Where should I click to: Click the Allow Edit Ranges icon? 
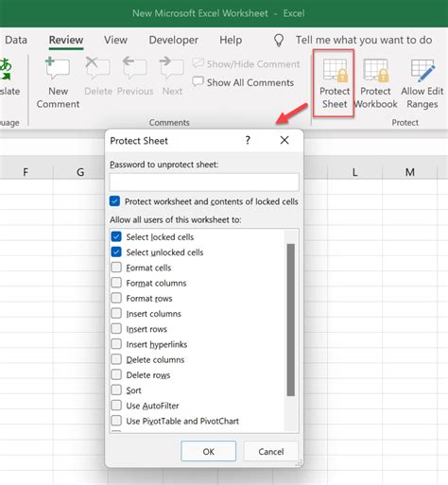pyautogui.click(x=422, y=70)
